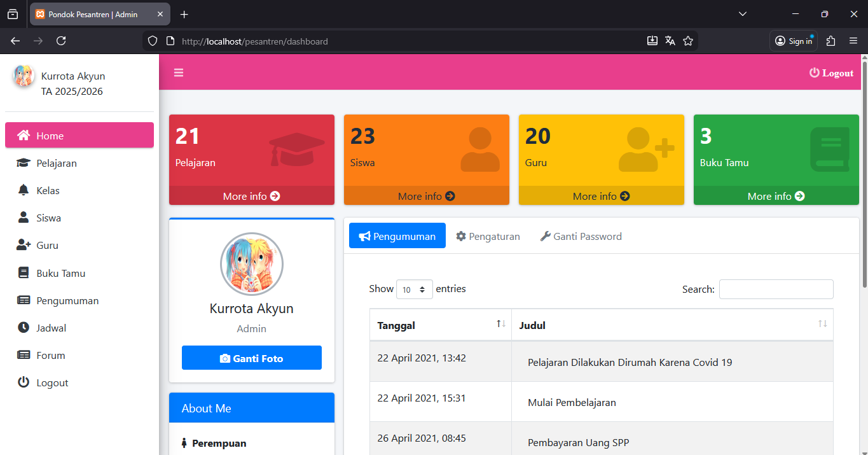Open the show entries count dropdown
The image size is (868, 455).
point(414,290)
